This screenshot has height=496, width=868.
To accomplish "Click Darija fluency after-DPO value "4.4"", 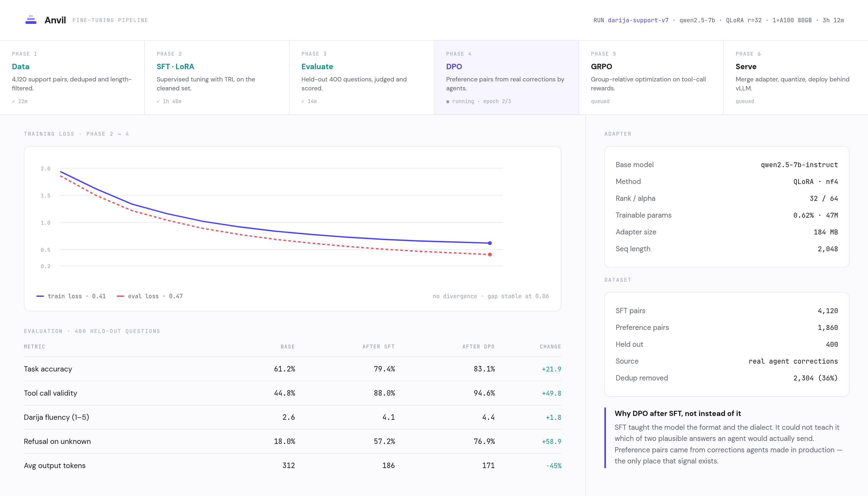I will (x=488, y=417).
